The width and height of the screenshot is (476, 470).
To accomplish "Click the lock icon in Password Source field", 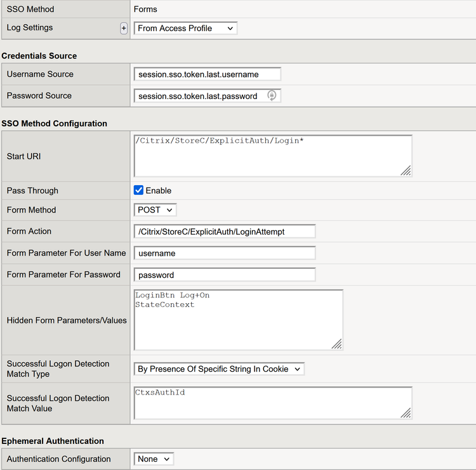I will (272, 96).
